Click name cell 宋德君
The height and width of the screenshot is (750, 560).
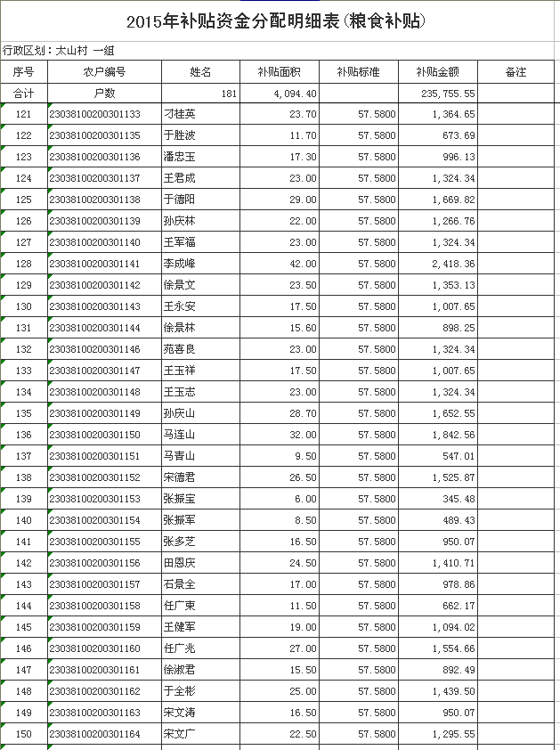point(201,477)
